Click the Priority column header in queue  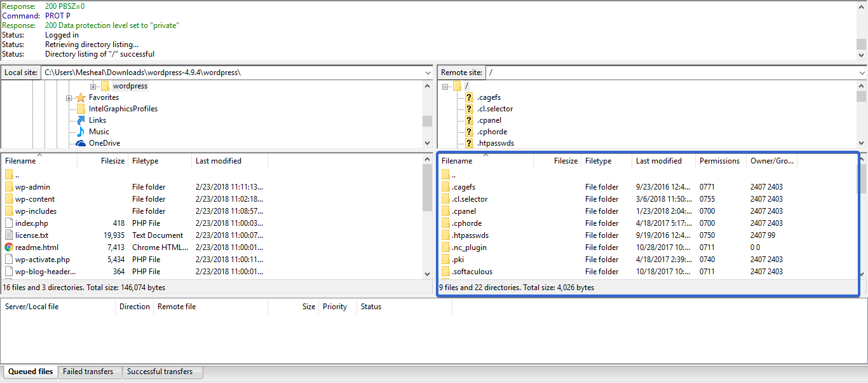tap(337, 307)
